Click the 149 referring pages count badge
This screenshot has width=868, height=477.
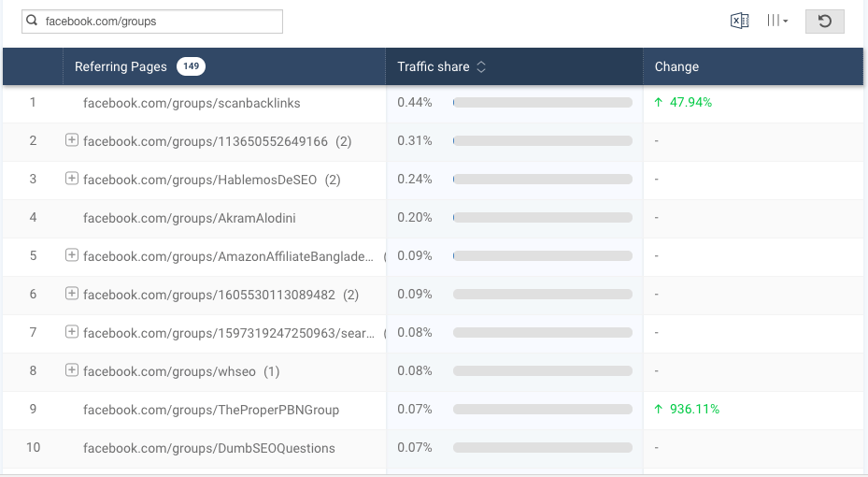coord(191,67)
